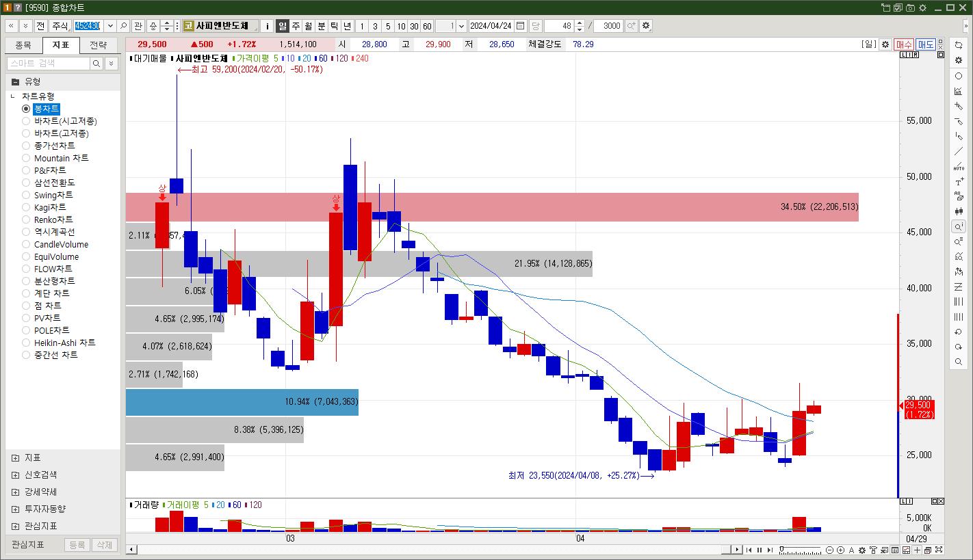Switch to the 전략 tab

coord(98,45)
